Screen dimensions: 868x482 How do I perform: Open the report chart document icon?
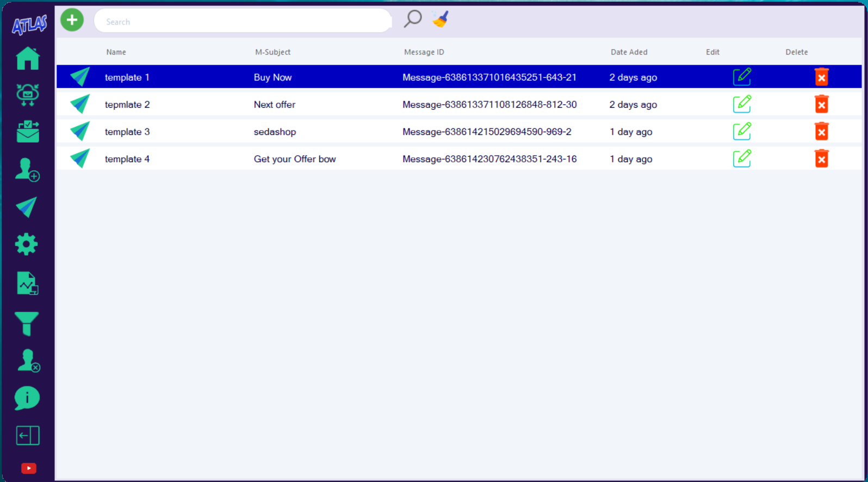27,283
